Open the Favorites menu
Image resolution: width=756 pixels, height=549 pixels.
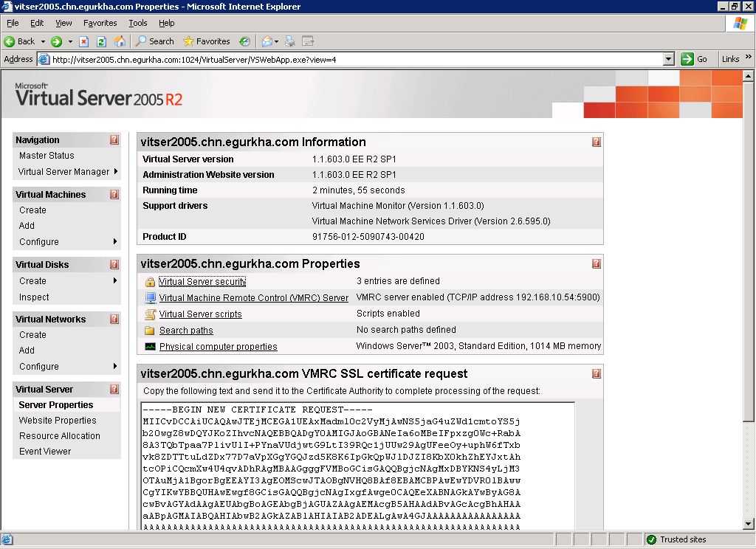(100, 23)
